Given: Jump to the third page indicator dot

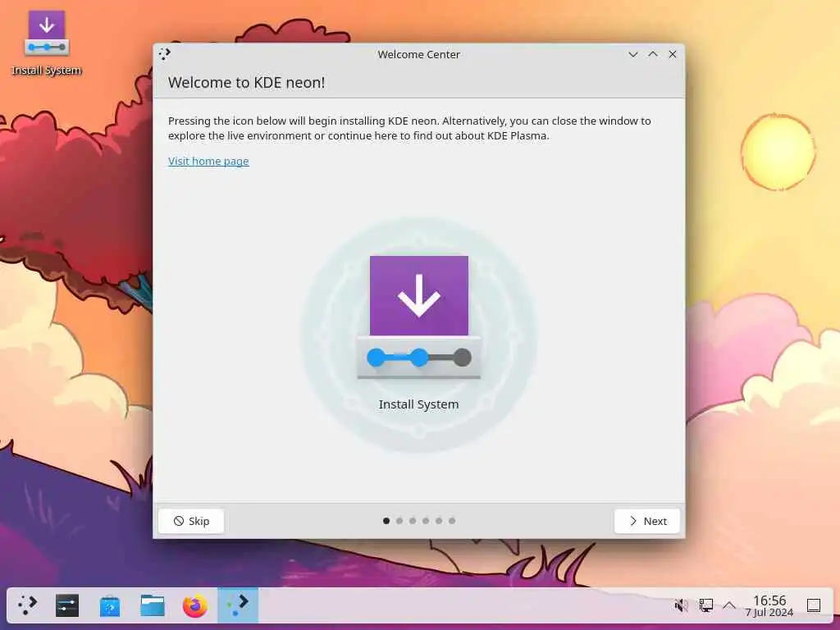Looking at the screenshot, I should (413, 521).
